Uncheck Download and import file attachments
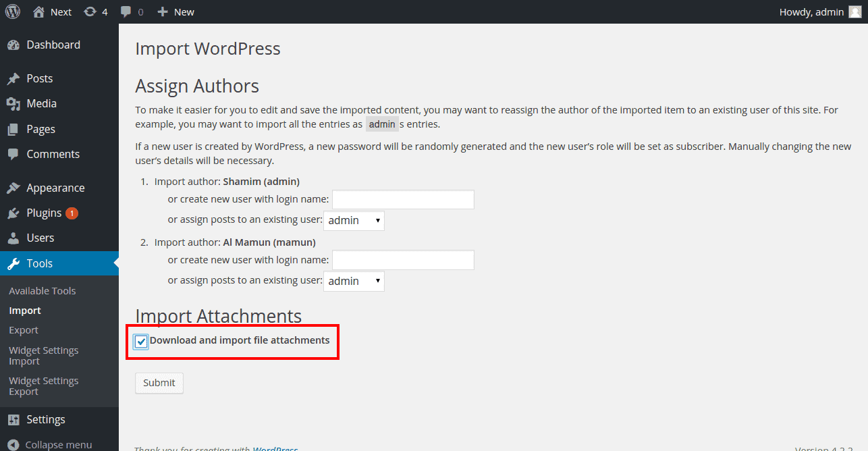This screenshot has width=868, height=451. pyautogui.click(x=140, y=342)
